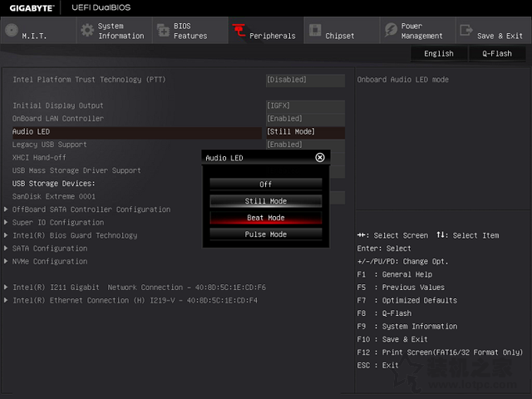Click the M.I.T. gauge icon
This screenshot has height=399, width=532.
(11, 31)
